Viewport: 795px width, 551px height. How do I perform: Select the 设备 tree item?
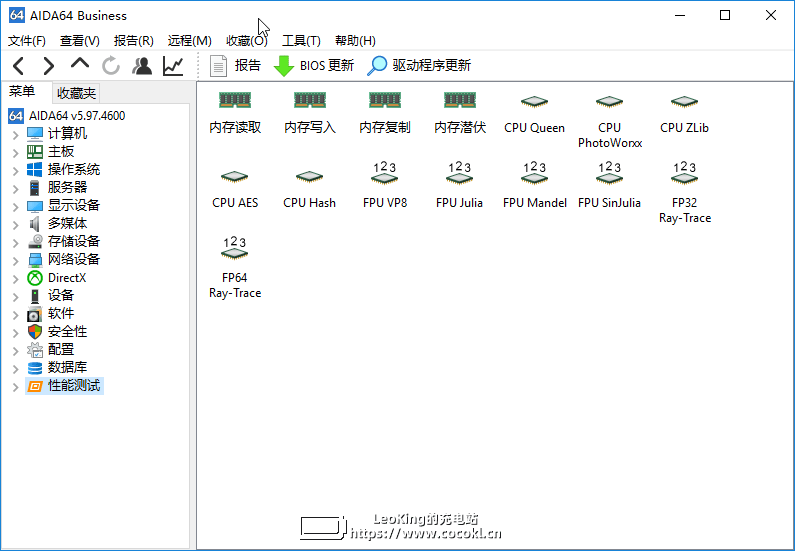click(x=52, y=296)
